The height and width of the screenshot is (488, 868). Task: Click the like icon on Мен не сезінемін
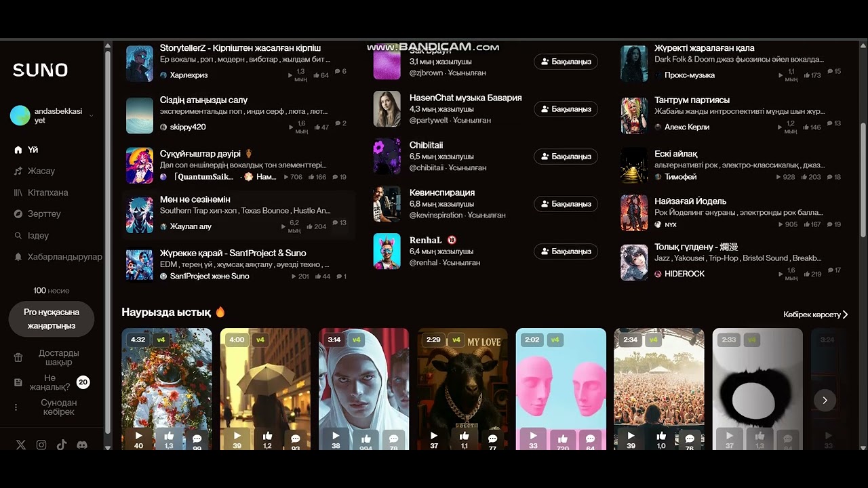point(309,226)
